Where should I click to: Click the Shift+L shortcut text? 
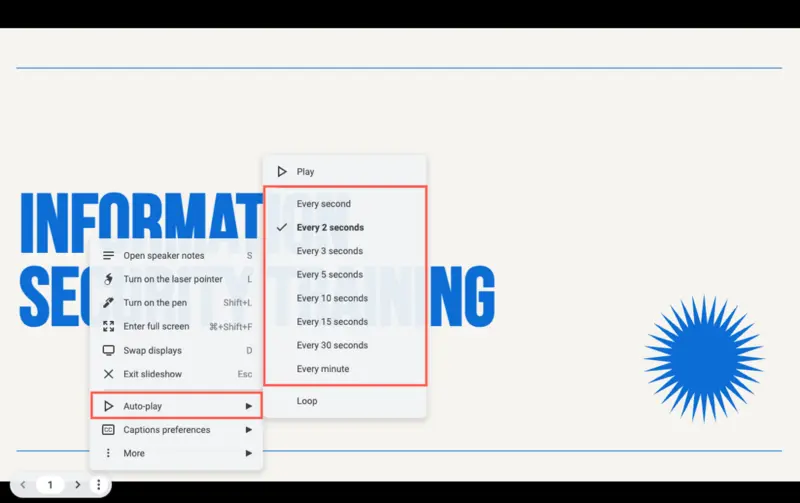(238, 303)
